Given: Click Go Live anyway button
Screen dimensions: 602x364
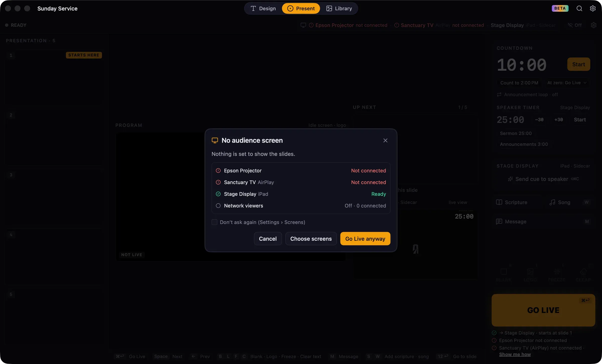Looking at the screenshot, I should tap(365, 239).
